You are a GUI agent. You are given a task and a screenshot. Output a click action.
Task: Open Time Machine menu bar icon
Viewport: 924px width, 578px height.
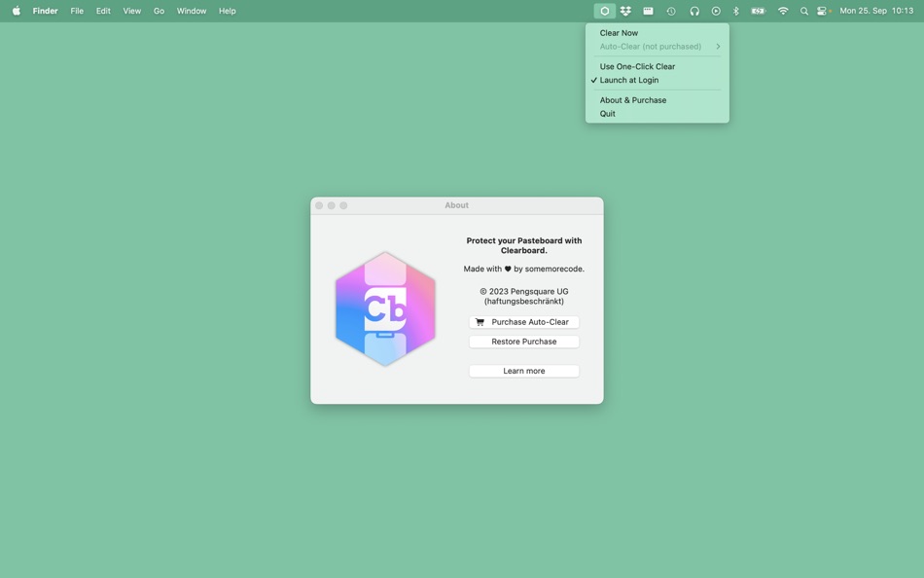coord(671,11)
